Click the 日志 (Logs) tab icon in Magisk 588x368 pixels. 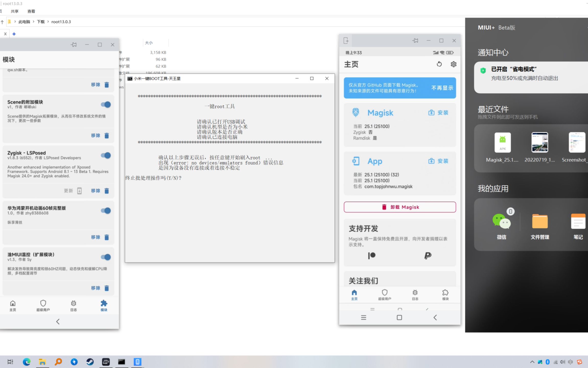click(x=415, y=295)
